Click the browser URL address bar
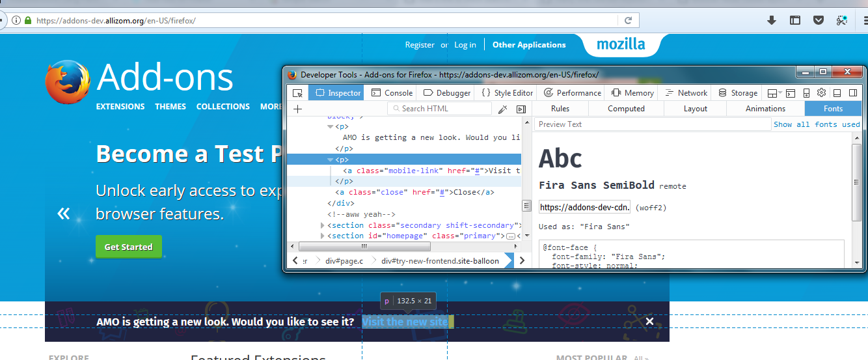The height and width of the screenshot is (360, 868). tap(325, 20)
